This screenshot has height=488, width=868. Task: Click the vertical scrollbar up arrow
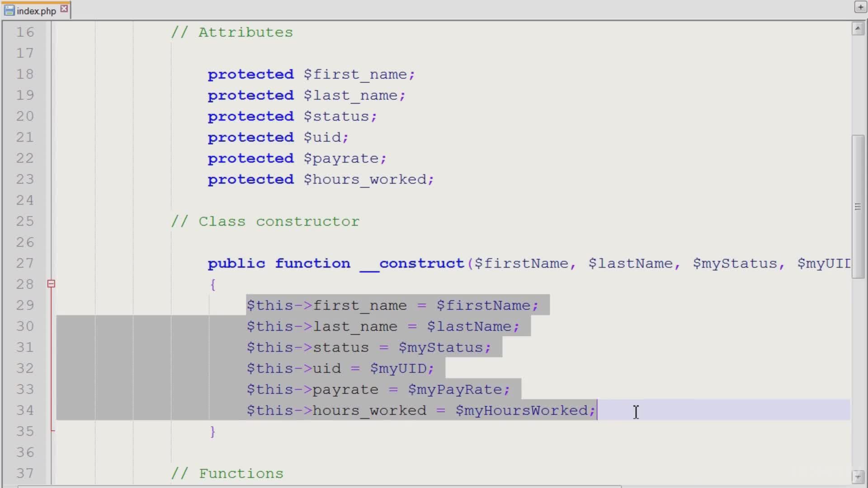[858, 29]
